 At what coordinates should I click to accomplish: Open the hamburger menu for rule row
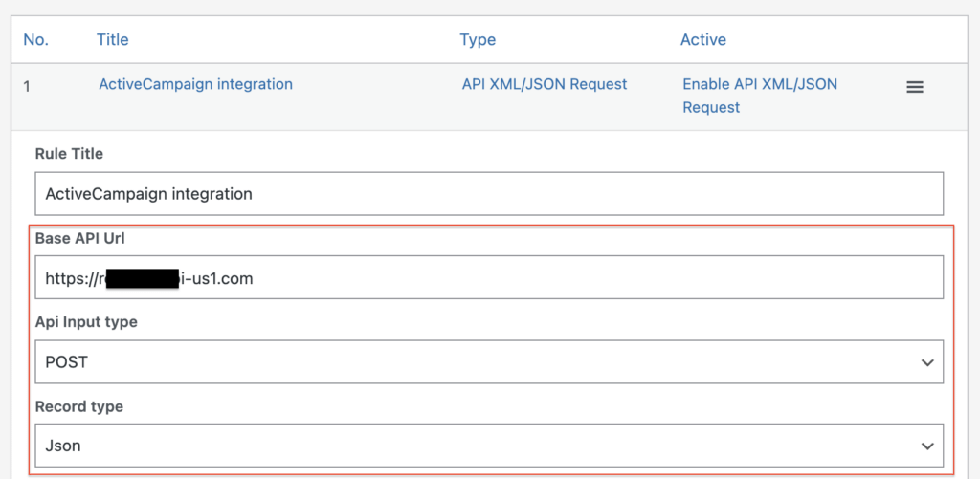point(914,87)
